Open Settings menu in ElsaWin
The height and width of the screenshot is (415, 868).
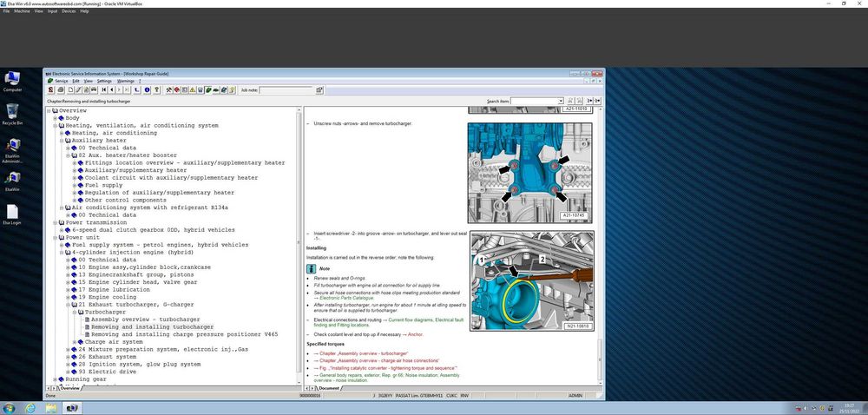pyautogui.click(x=104, y=81)
